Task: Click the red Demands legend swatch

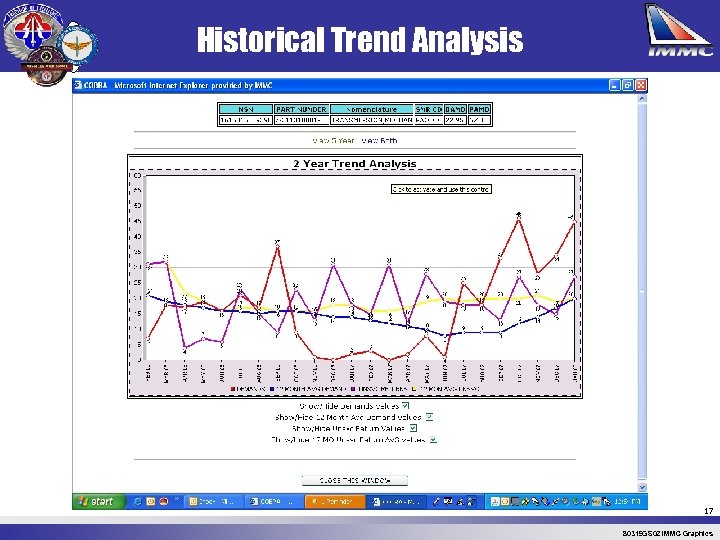Action: click(233, 389)
